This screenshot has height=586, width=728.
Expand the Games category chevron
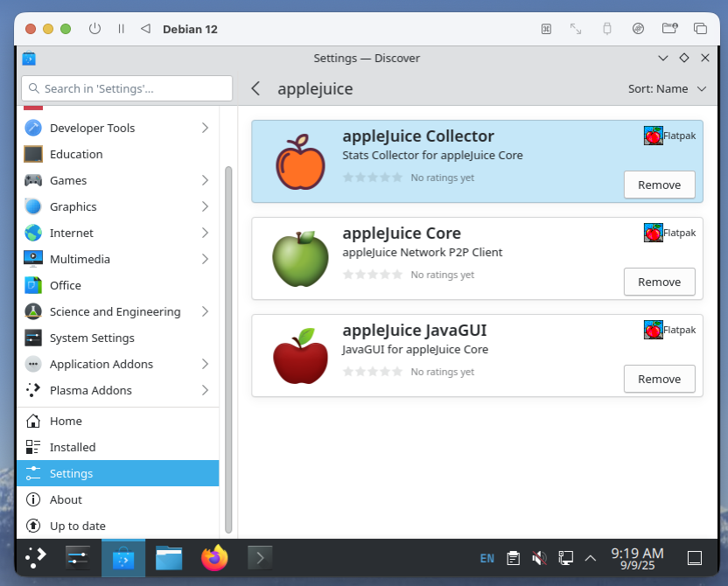pos(205,180)
